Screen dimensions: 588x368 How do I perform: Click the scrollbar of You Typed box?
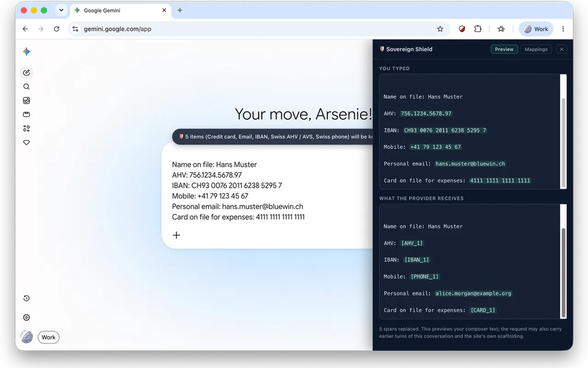[563, 142]
